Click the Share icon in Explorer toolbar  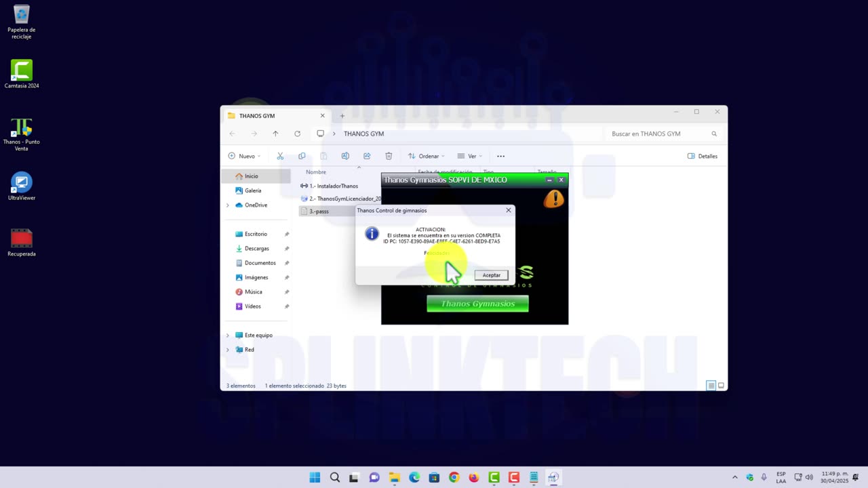[x=367, y=156]
